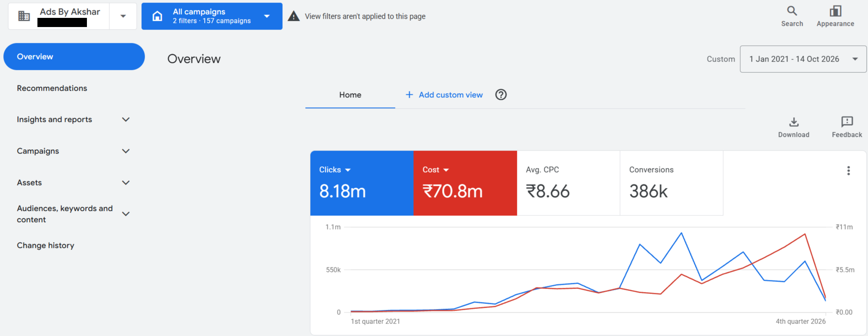
Task: Open the Feedback speech bubble icon
Action: 847,121
